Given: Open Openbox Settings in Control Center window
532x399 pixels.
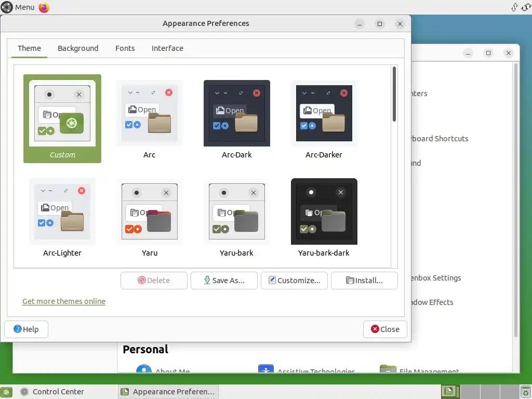Looking at the screenshot, I should 436,278.
